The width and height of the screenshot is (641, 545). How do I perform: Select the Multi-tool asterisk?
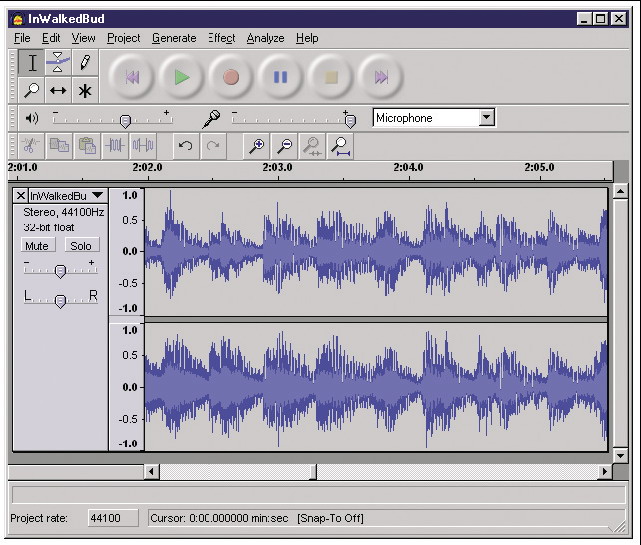85,90
